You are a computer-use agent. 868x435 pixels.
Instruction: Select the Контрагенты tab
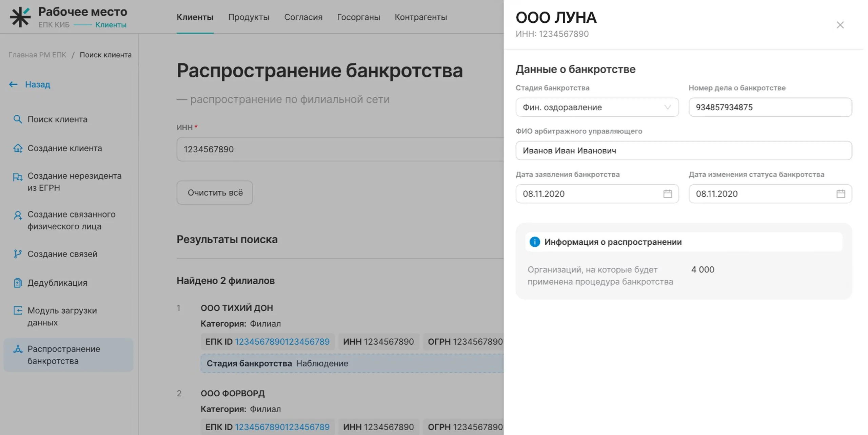421,17
